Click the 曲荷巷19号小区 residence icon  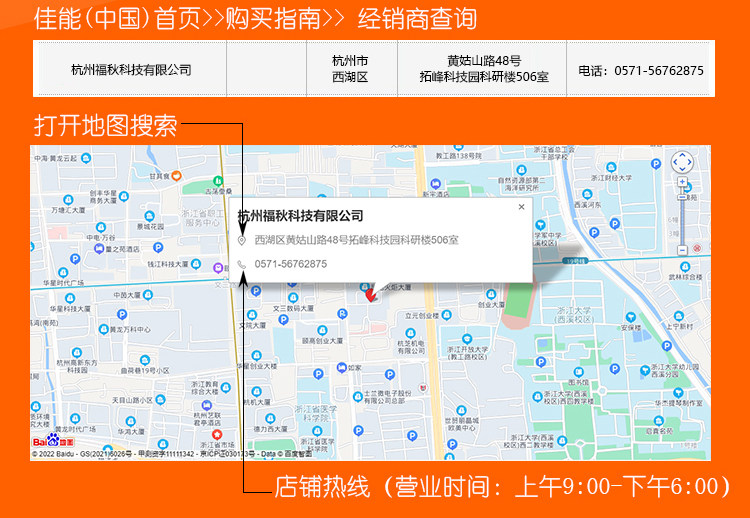coord(145,360)
